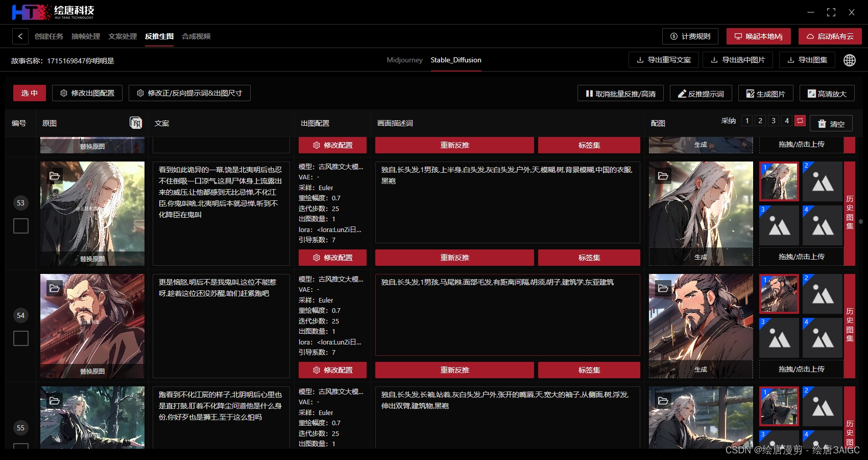Screen dimensions: 868x460
Task: Choose adopt option 2
Action: (760, 121)
